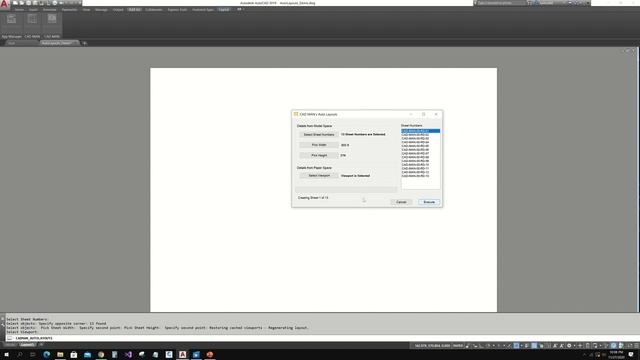This screenshot has width=640, height=360.
Task: Open the notification center icon in taskbar
Action: (631, 355)
